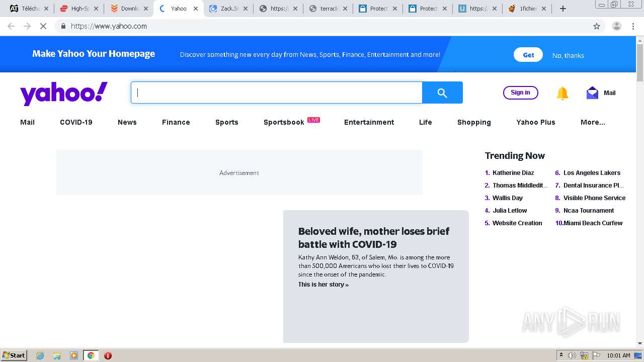Open the Mail envelope icon
The width and height of the screenshot is (644, 362).
(x=592, y=93)
